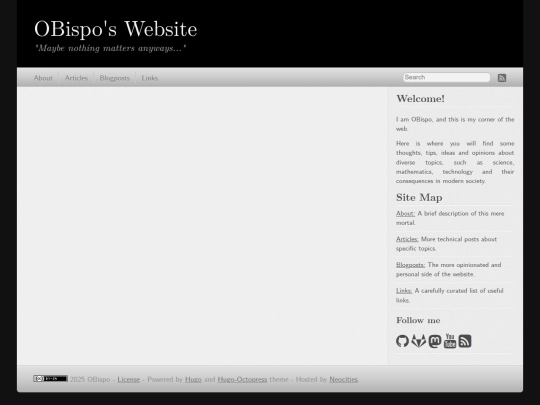Follow the About link in Site Map

click(405, 214)
